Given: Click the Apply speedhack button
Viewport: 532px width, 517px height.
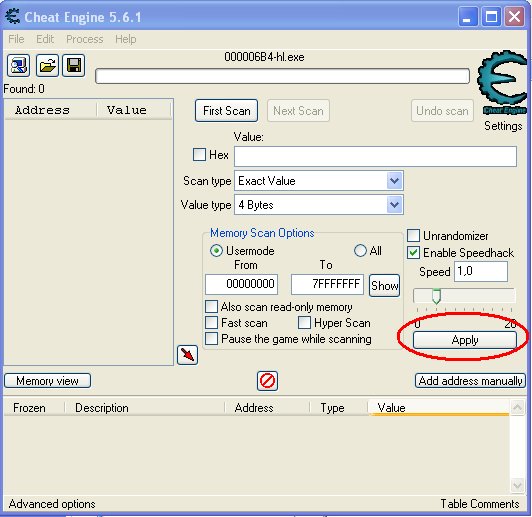Looking at the screenshot, I should [465, 340].
